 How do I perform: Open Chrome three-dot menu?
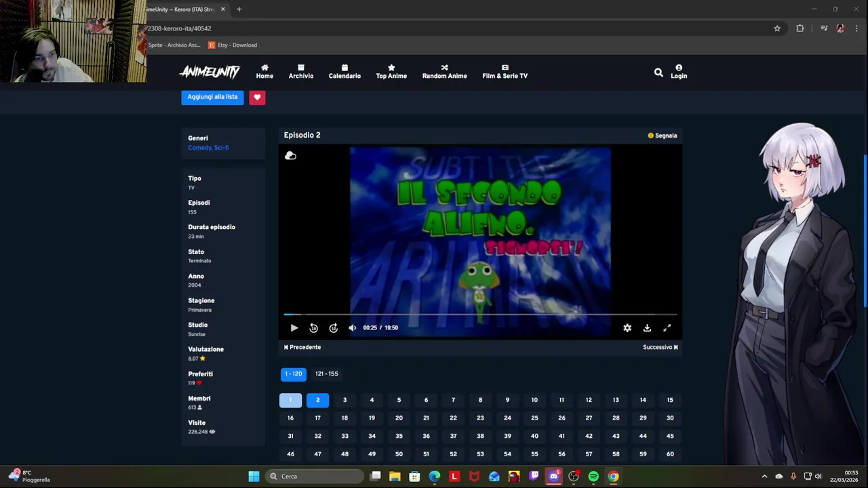click(856, 28)
